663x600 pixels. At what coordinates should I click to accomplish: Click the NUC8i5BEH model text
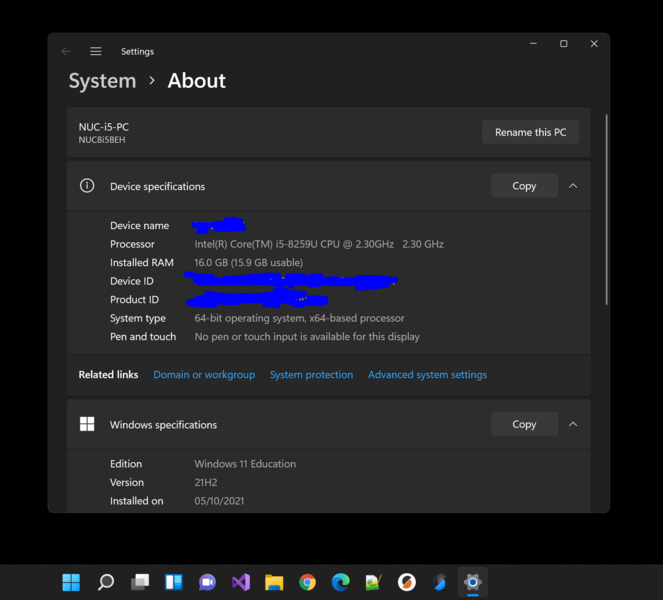[102, 140]
